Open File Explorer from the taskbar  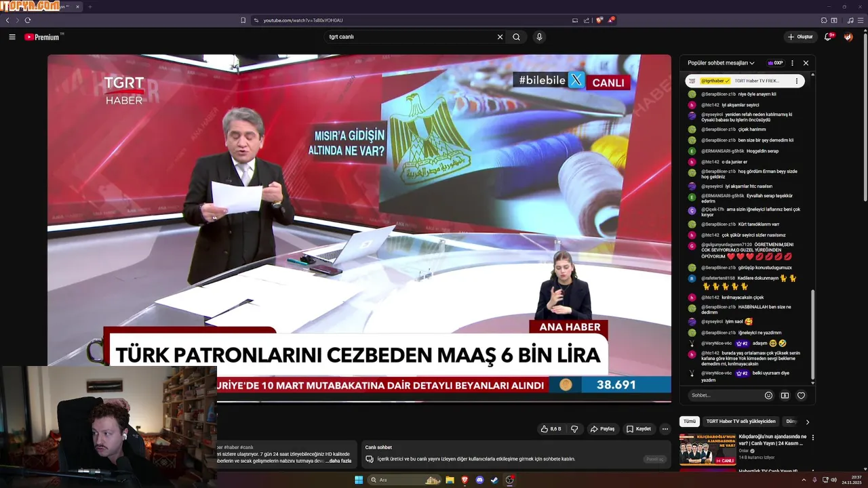[x=450, y=480]
